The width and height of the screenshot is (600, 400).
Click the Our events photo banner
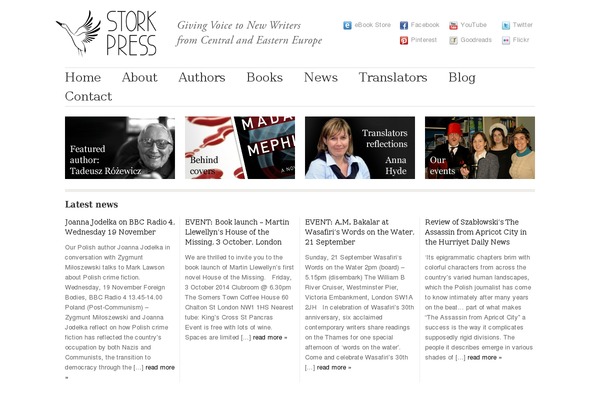tap(480, 147)
